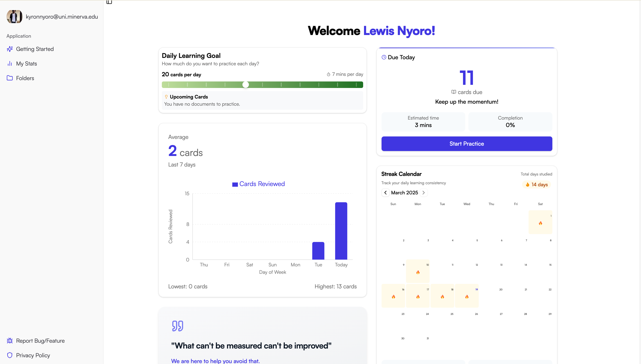The height and width of the screenshot is (364, 641).
Task: Click the Getting Started sparkle icon
Action: click(x=10, y=49)
